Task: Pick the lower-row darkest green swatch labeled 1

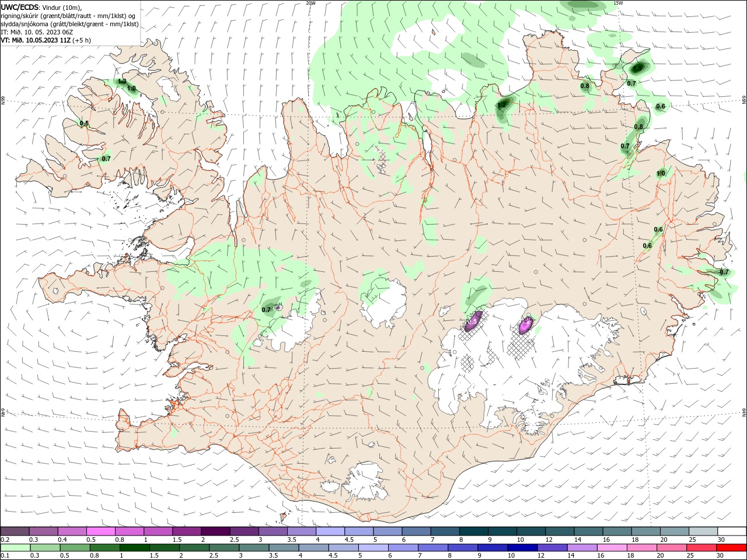Action: 134,548
